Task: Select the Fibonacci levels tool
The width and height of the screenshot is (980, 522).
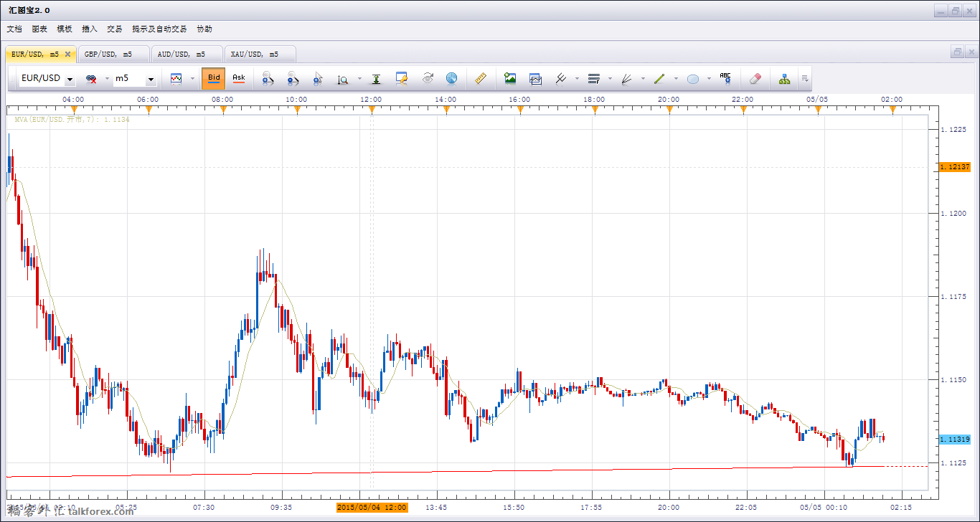Action: 593,78
